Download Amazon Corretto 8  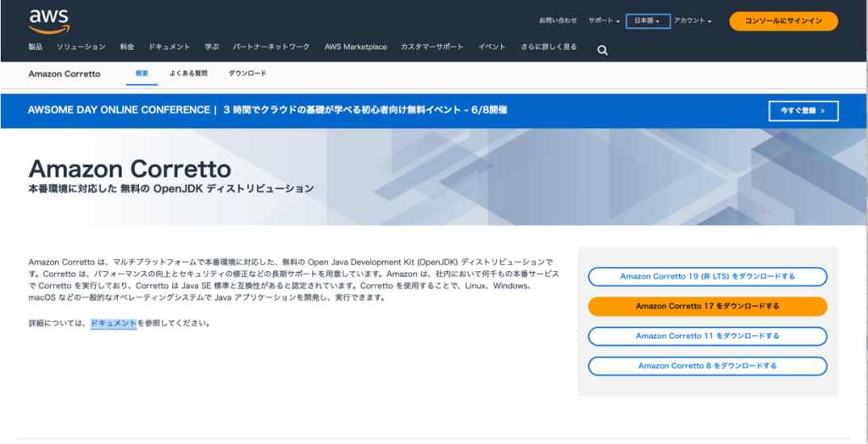tap(707, 366)
